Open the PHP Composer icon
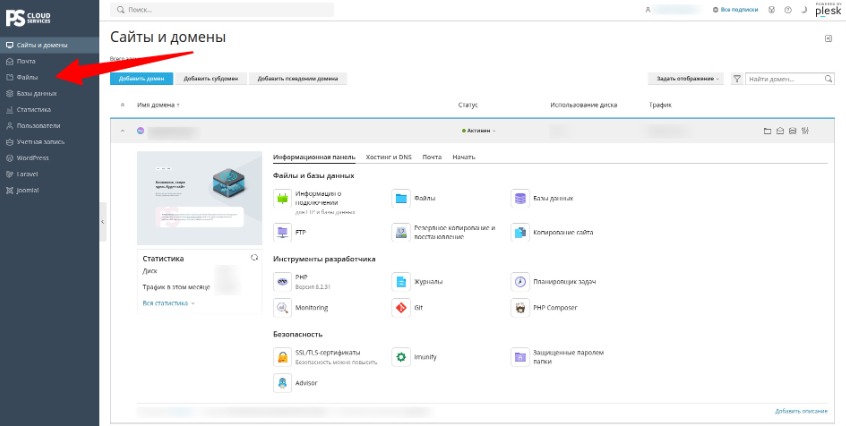 [x=520, y=307]
